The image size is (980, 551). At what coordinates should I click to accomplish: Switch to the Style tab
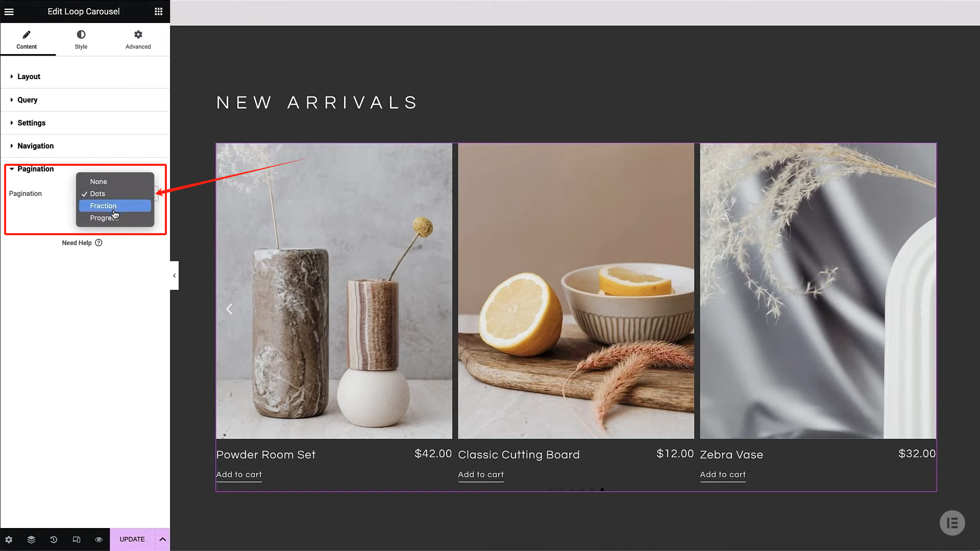tap(81, 40)
